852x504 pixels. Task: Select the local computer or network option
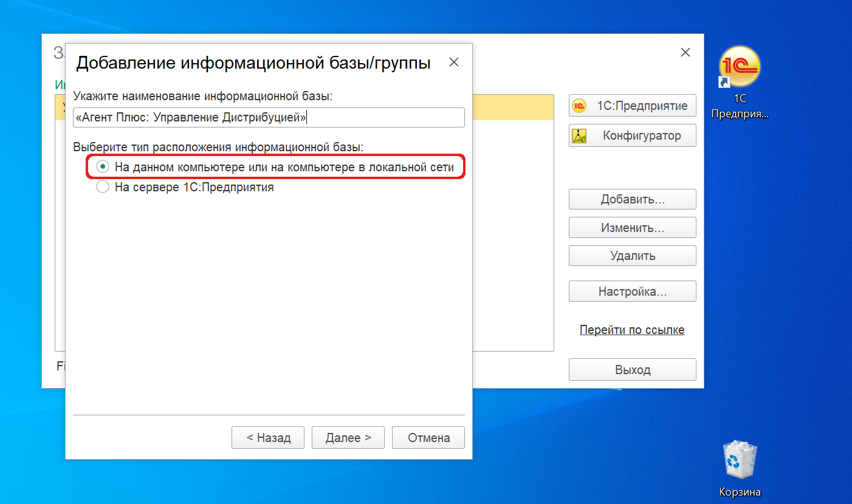(x=275, y=167)
